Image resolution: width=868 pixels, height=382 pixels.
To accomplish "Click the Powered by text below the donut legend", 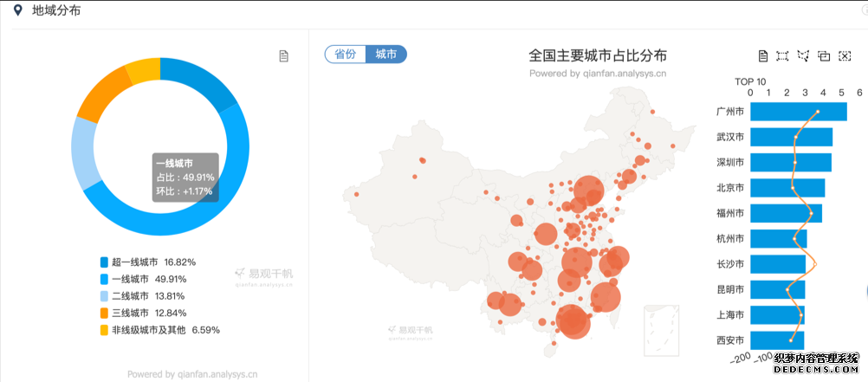I will click(x=192, y=374).
